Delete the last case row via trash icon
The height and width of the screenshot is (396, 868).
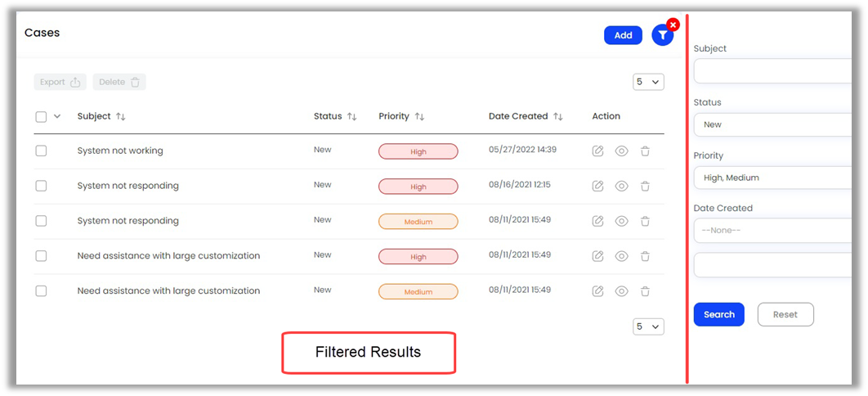point(645,291)
